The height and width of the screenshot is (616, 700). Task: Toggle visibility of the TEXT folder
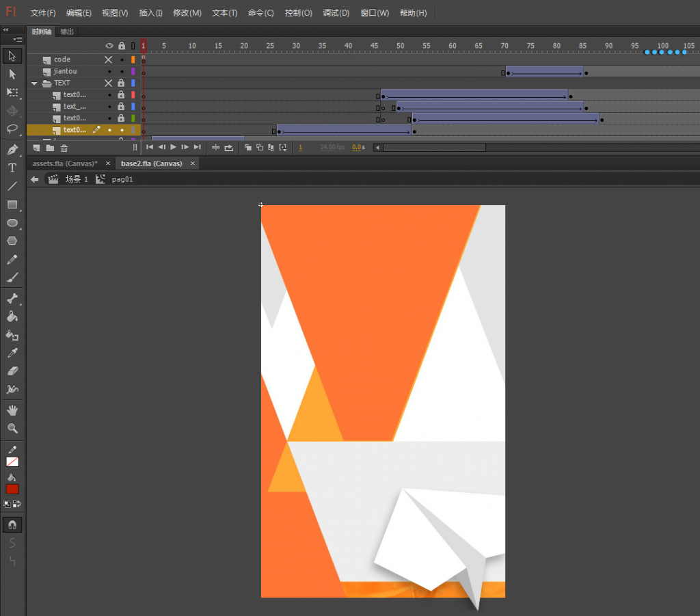pos(108,83)
